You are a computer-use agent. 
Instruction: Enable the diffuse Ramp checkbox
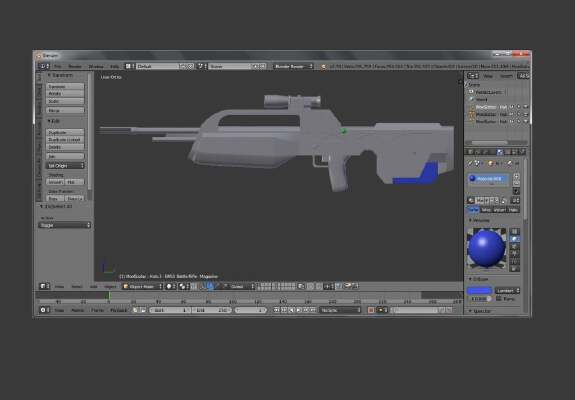coord(499,298)
